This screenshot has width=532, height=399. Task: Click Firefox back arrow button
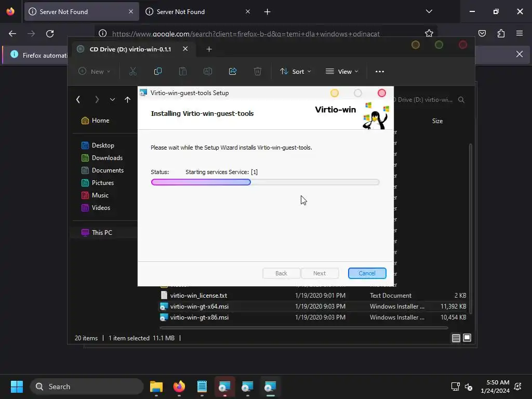click(x=12, y=33)
